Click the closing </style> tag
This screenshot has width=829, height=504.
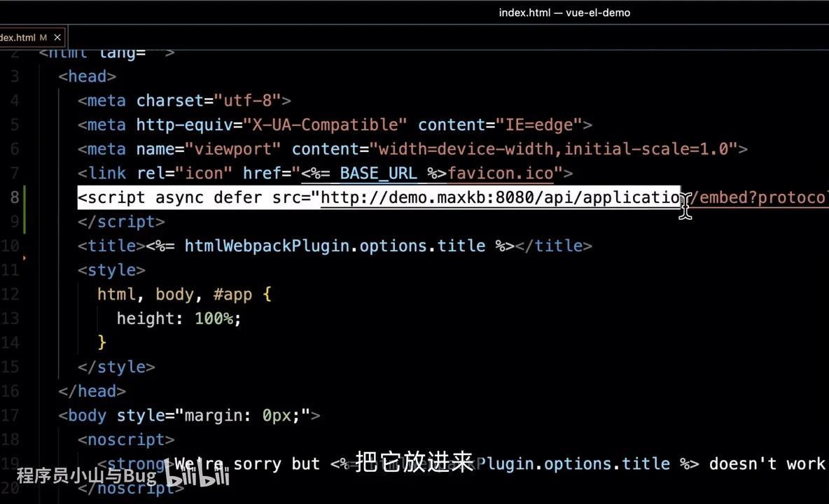coord(116,367)
